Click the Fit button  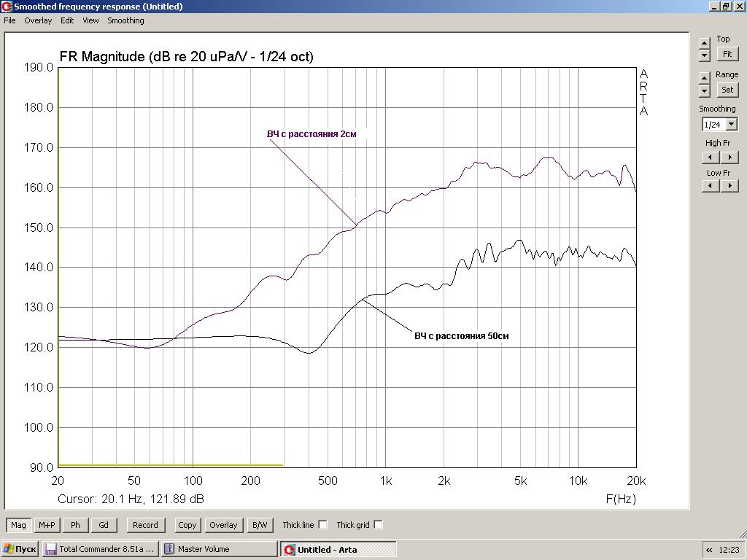727,54
